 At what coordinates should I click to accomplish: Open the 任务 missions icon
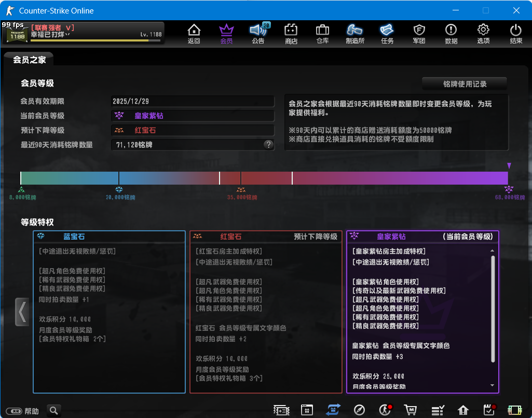pyautogui.click(x=387, y=33)
